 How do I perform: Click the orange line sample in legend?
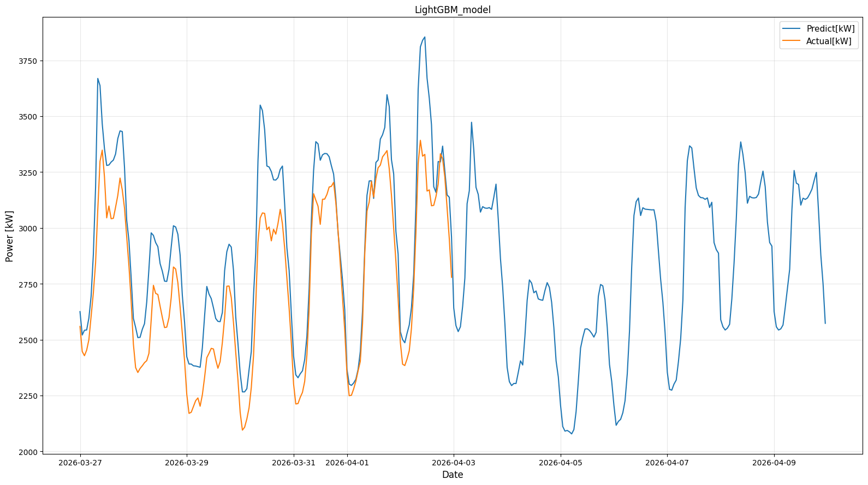pos(792,41)
